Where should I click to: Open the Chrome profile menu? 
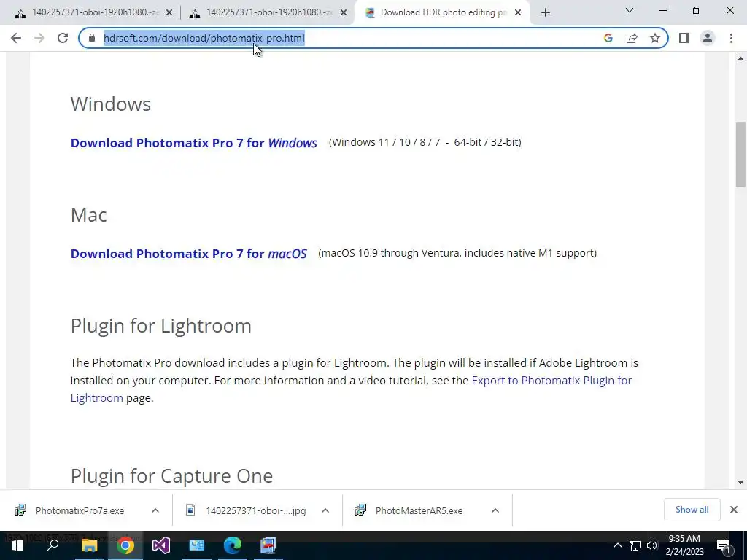[x=708, y=38]
